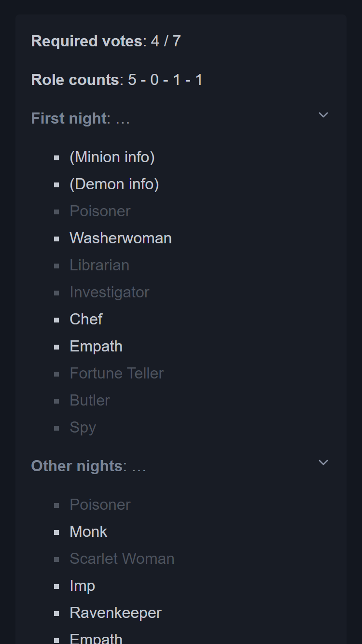The image size is (362, 644).
Task: Click the Butler role entry
Action: point(90,400)
